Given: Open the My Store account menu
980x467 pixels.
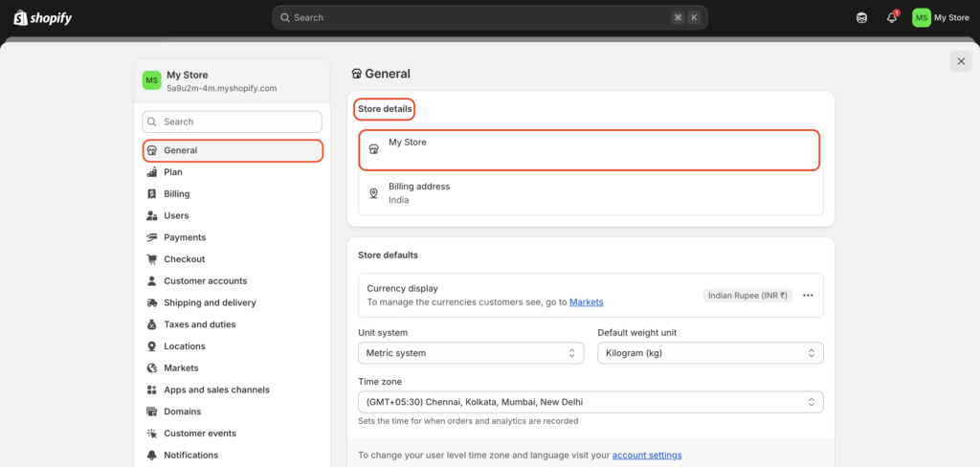Looking at the screenshot, I should [x=941, y=17].
